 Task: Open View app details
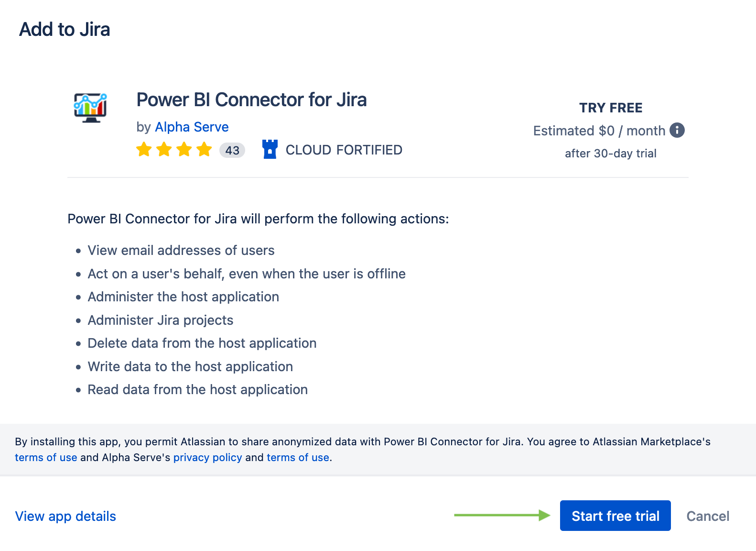point(65,516)
